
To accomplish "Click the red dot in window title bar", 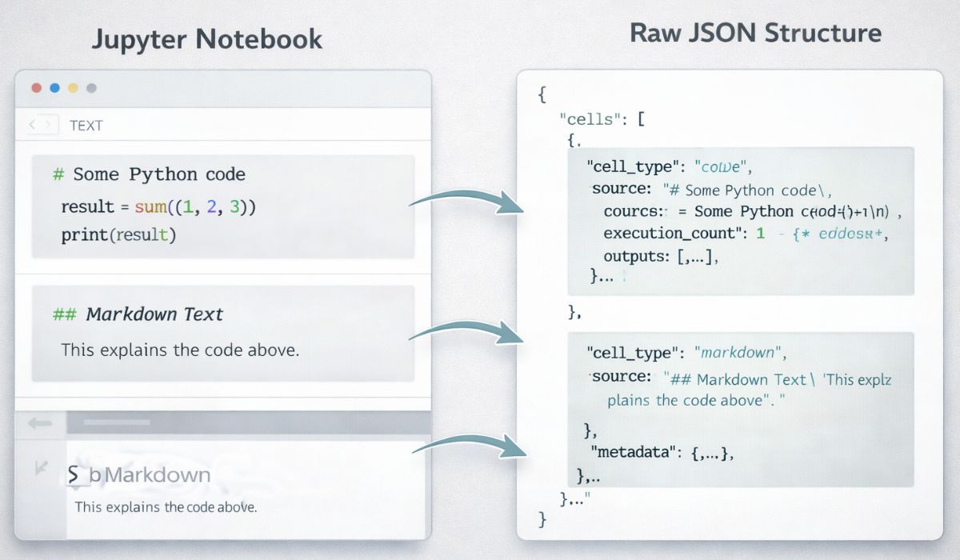I will click(x=35, y=88).
